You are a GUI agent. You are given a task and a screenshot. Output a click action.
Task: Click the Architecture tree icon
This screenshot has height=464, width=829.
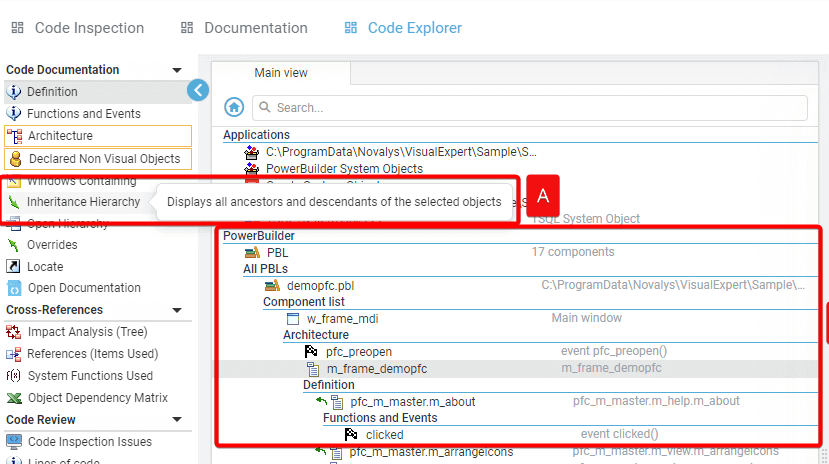(x=14, y=136)
